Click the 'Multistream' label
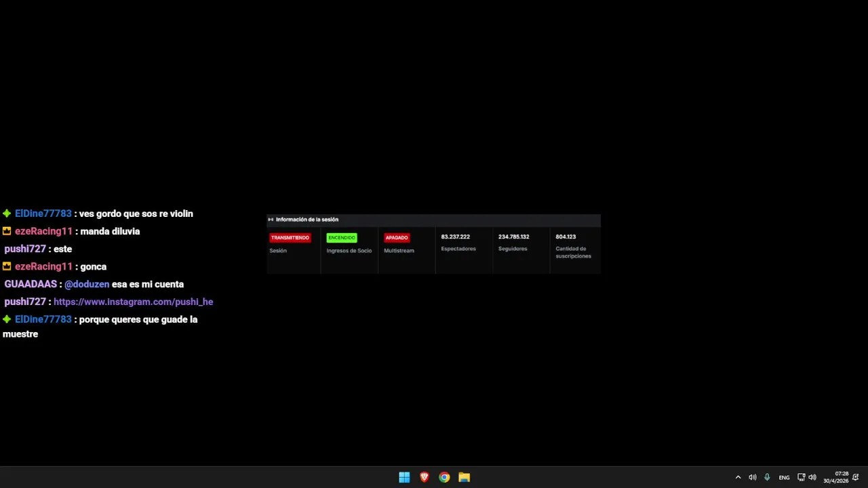The image size is (868, 488). pyautogui.click(x=399, y=251)
